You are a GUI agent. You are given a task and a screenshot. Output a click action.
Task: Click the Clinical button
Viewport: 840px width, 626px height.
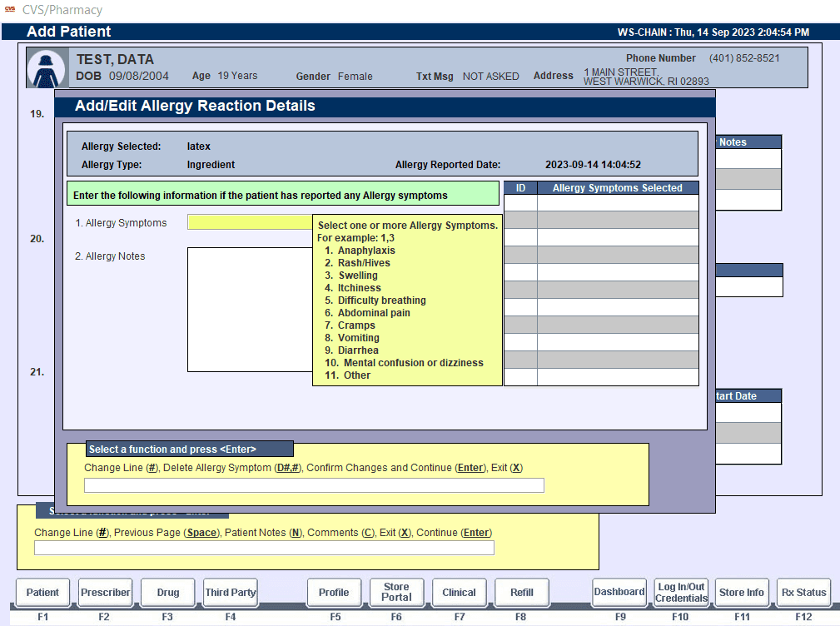point(459,592)
